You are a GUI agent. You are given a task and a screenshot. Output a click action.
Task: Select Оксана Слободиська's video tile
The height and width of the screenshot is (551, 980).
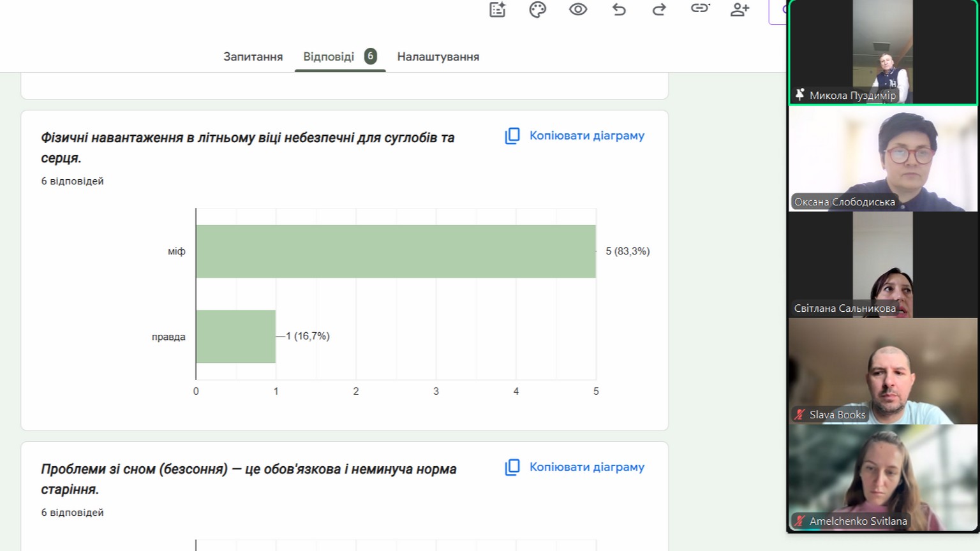pyautogui.click(x=883, y=158)
